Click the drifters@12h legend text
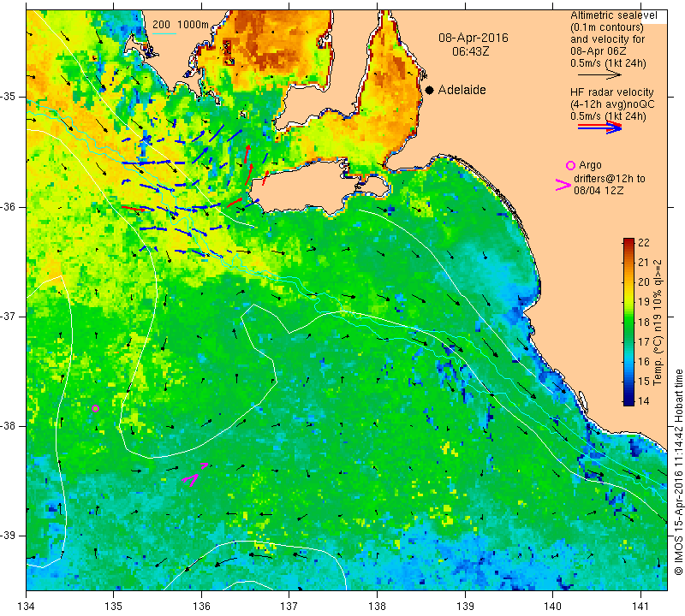 tap(609, 178)
